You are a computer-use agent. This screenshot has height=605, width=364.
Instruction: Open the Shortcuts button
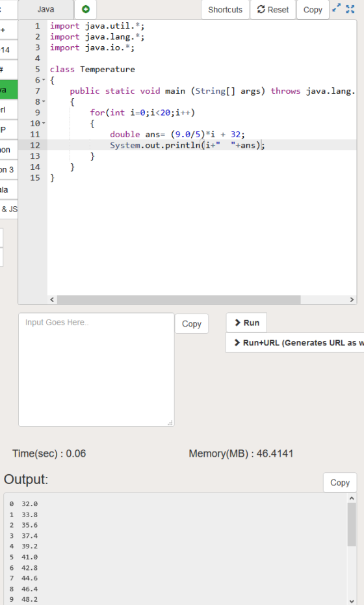pos(225,10)
